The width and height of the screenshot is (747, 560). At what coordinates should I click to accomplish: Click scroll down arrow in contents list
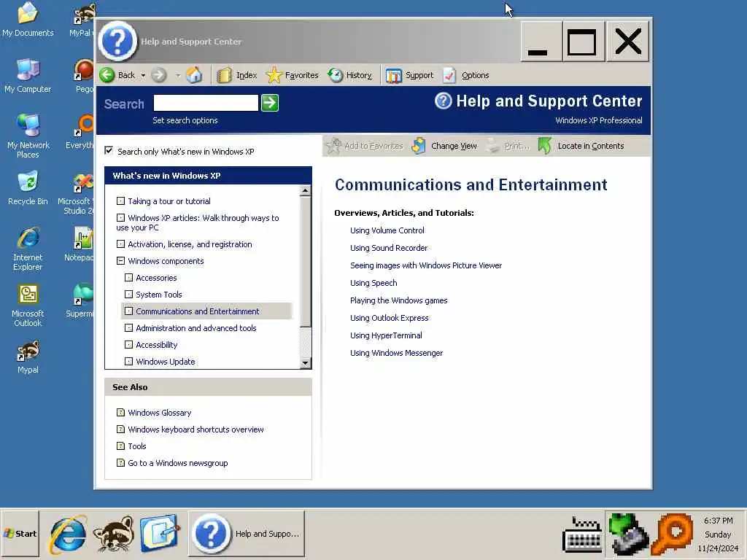tap(306, 363)
